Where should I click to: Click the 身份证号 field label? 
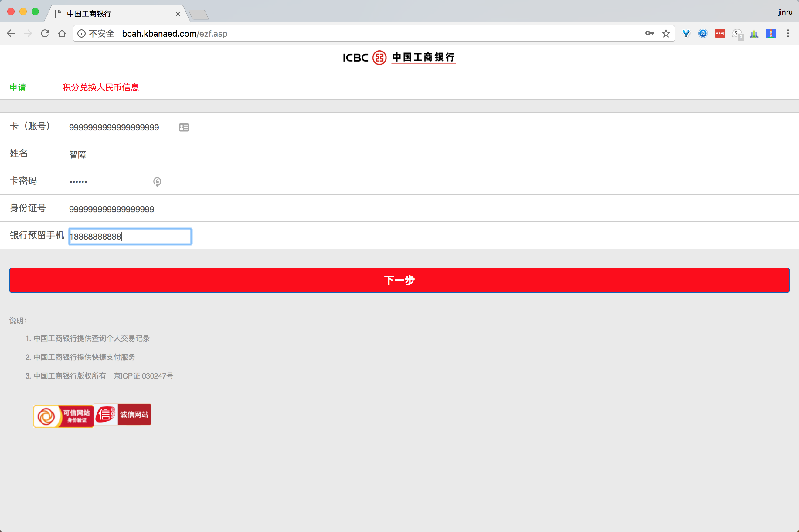click(x=28, y=208)
